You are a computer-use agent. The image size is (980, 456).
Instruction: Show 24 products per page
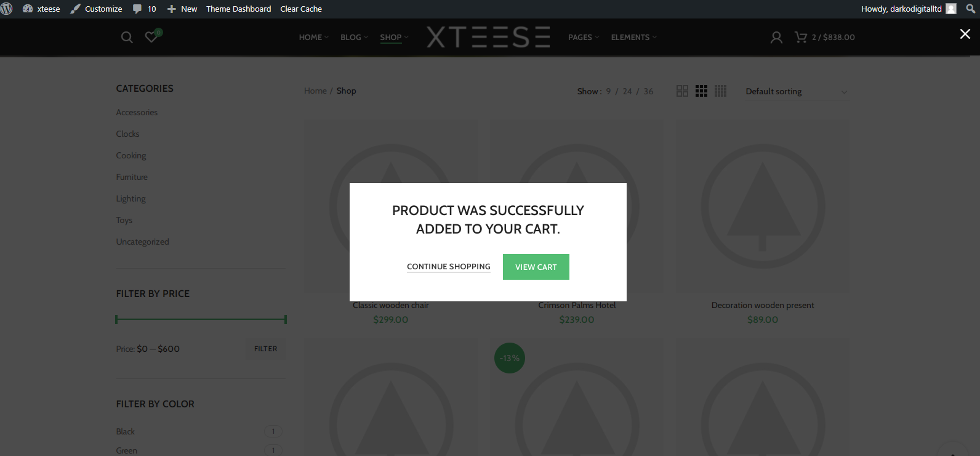point(627,91)
